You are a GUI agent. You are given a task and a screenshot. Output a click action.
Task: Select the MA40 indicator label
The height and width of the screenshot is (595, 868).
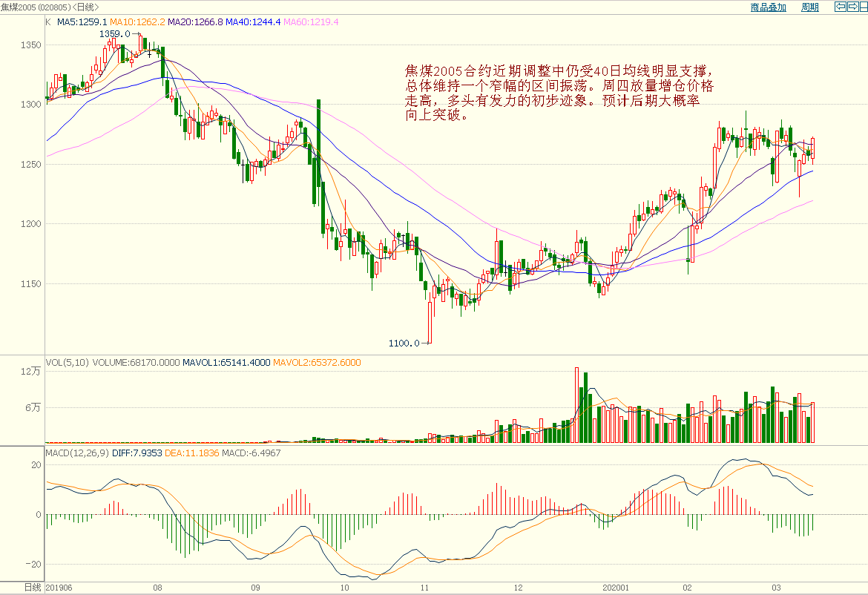click(254, 22)
